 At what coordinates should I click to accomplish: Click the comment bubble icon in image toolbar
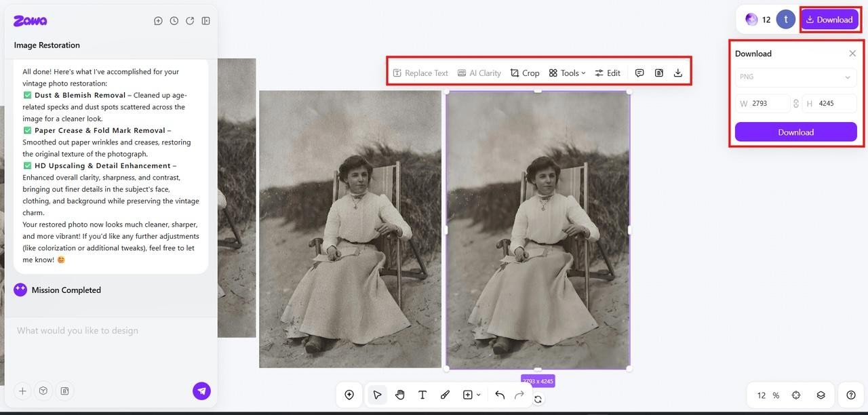(x=639, y=73)
